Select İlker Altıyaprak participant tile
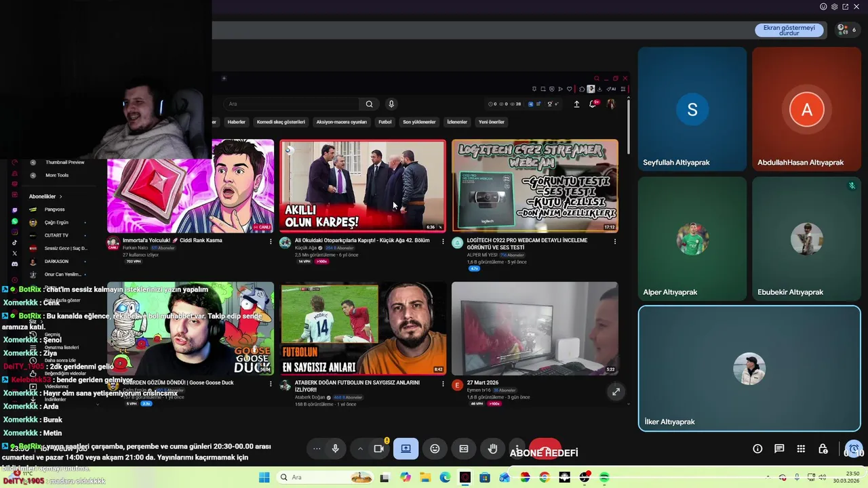Viewport: 868px width, 488px height. point(749,369)
